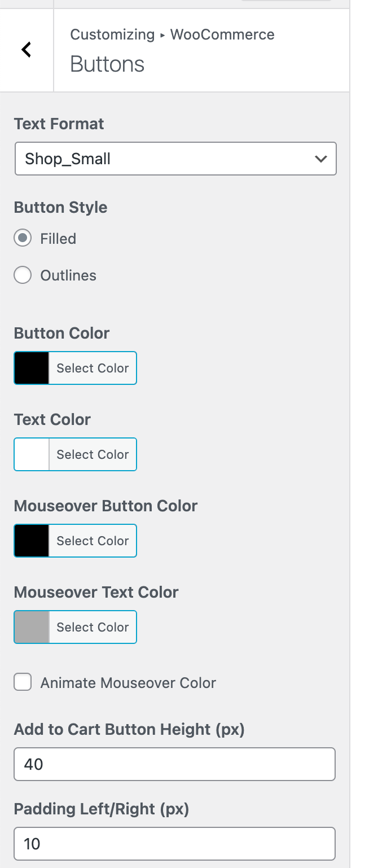This screenshot has width=378, height=868.
Task: Click the Buttons panel heading
Action: (x=107, y=65)
